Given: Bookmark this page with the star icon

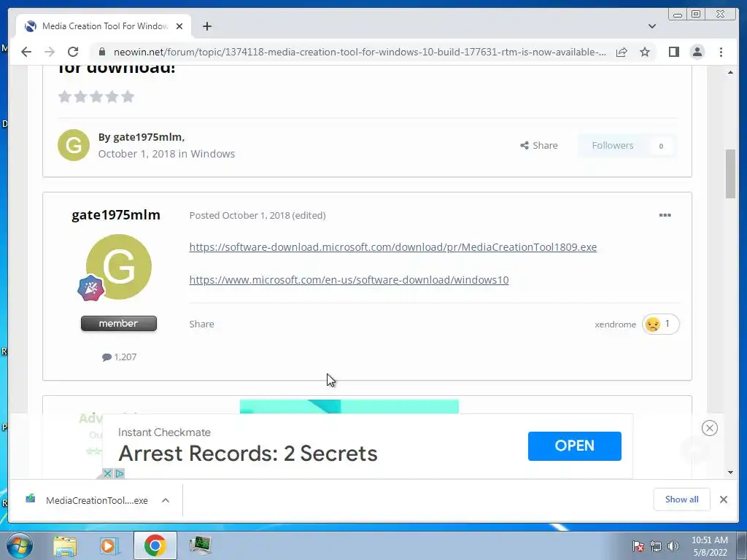Looking at the screenshot, I should click(x=645, y=52).
